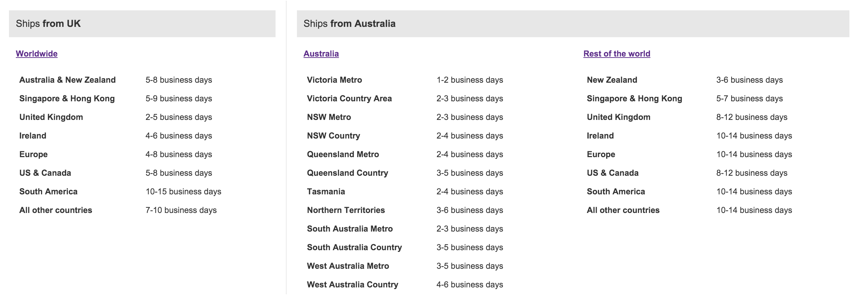Select the 'Victoria Metro' label

pos(334,80)
